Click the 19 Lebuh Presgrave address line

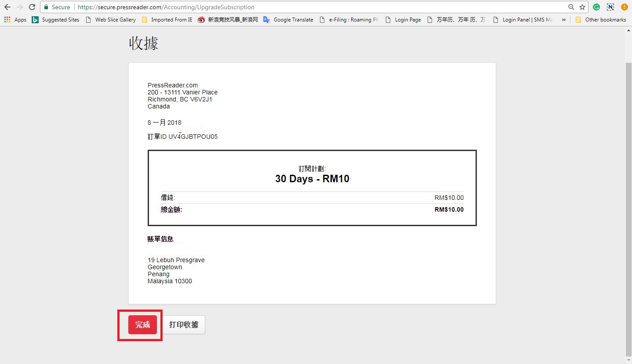[x=176, y=260]
